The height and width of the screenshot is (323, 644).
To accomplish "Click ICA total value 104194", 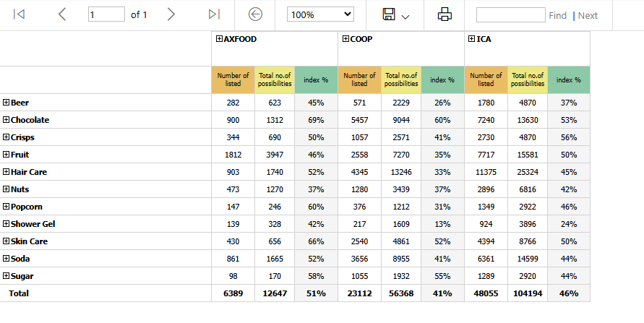I will (528, 293).
